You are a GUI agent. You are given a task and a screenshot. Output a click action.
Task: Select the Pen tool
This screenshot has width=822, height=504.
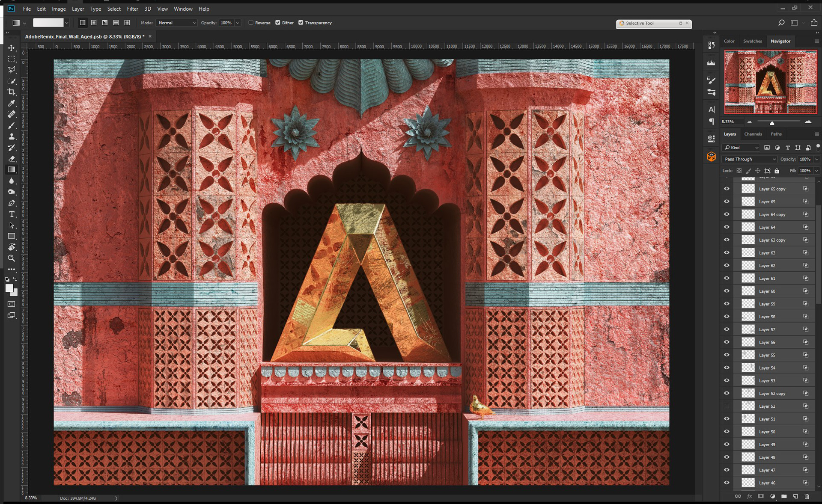[x=12, y=203]
